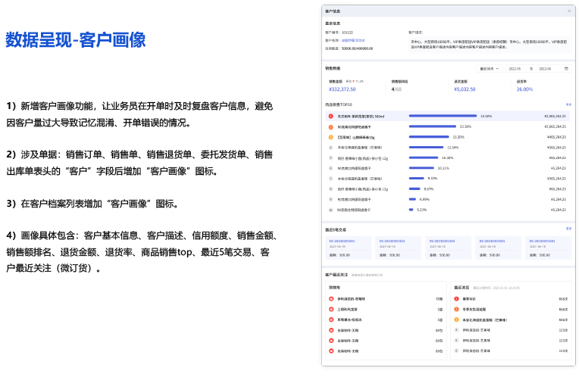Click rank 1 badge in 最近浏览 list
This screenshot has width=588, height=374.
click(x=455, y=299)
